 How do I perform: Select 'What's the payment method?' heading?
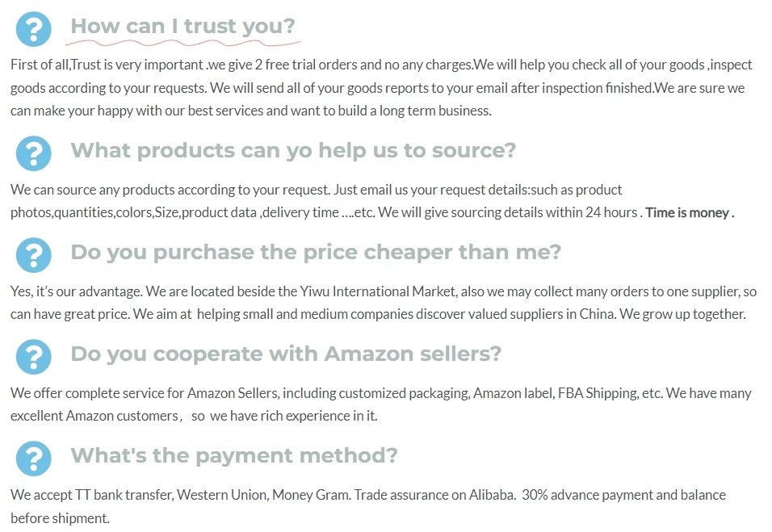point(234,455)
